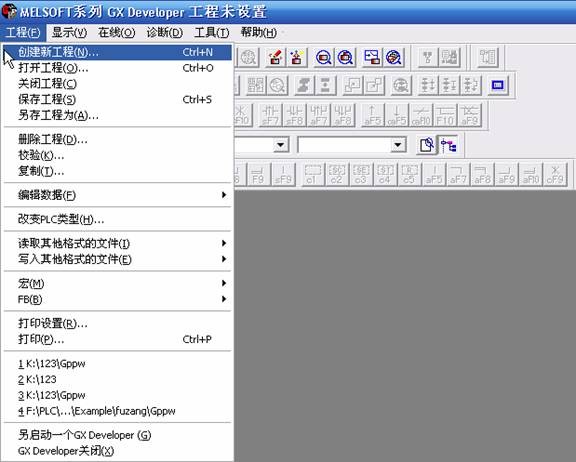Image resolution: width=576 pixels, height=462 pixels.
Task: Open the 帮助(H) menu
Action: point(259,33)
